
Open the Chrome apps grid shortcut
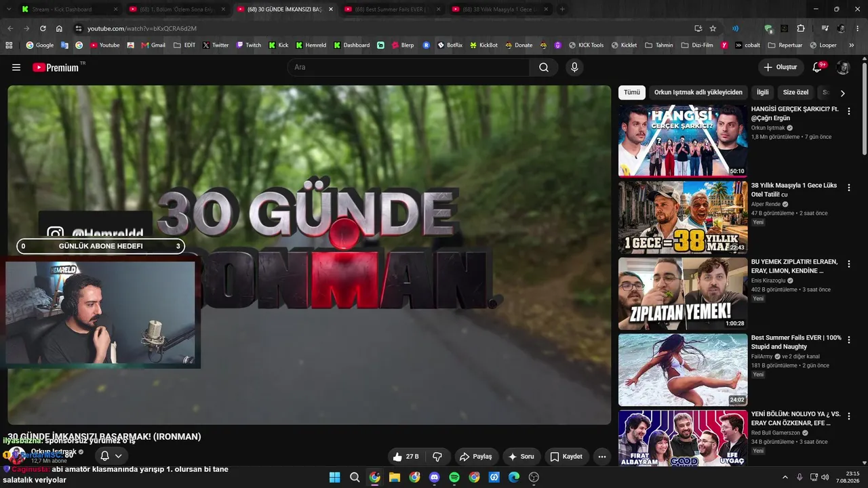pos(9,45)
